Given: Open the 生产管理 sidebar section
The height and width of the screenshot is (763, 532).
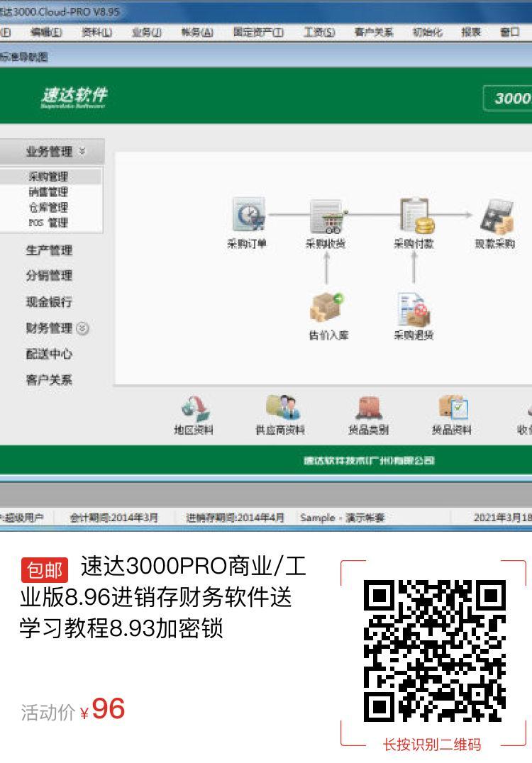Looking at the screenshot, I should [49, 250].
